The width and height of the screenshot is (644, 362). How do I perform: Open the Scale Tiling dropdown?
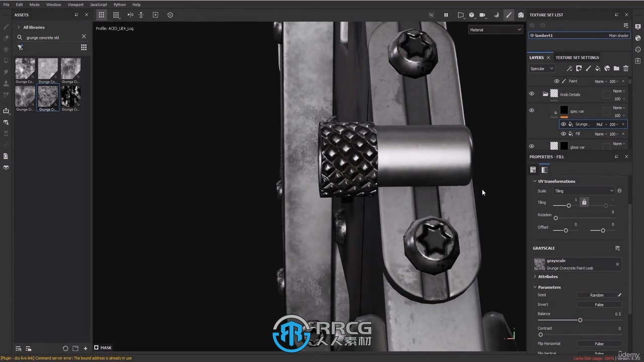(584, 191)
